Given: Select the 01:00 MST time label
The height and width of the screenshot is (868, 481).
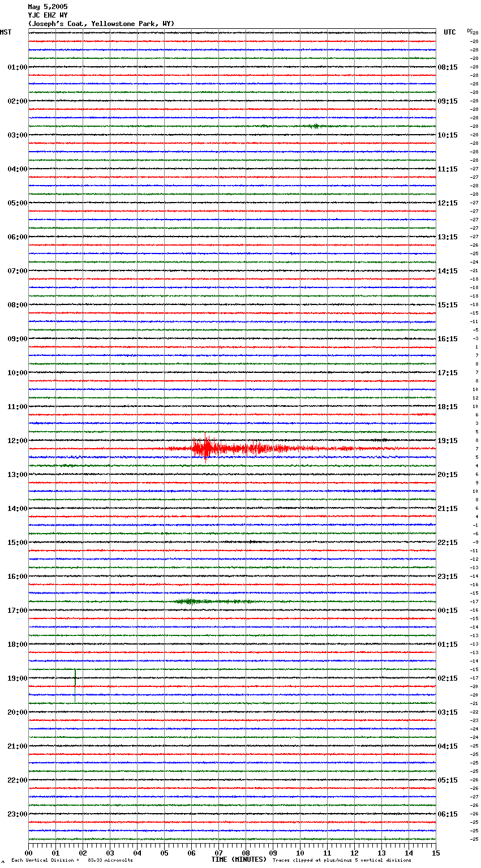Looking at the screenshot, I should (18, 67).
